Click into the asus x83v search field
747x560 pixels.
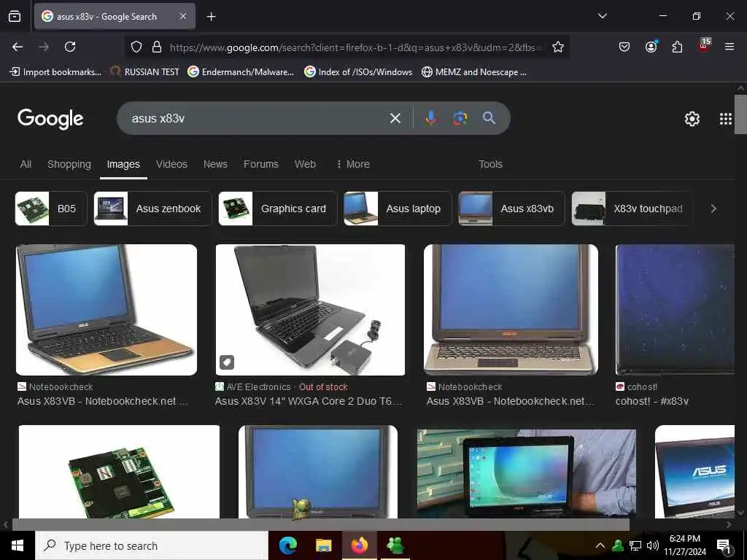coord(258,118)
